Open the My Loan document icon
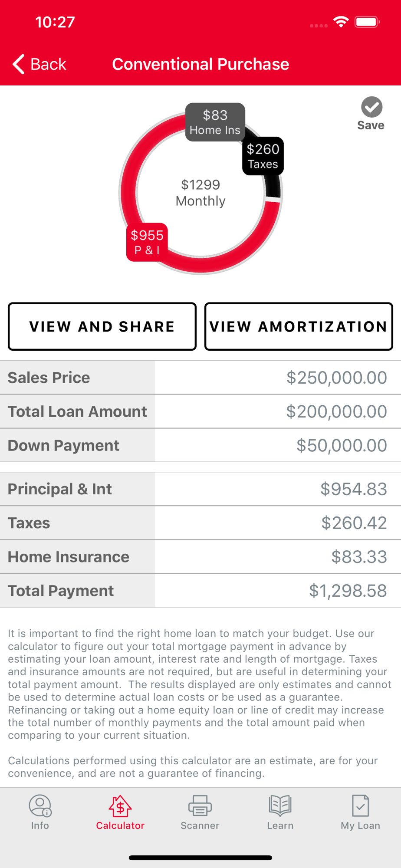The image size is (401, 868). tap(361, 806)
